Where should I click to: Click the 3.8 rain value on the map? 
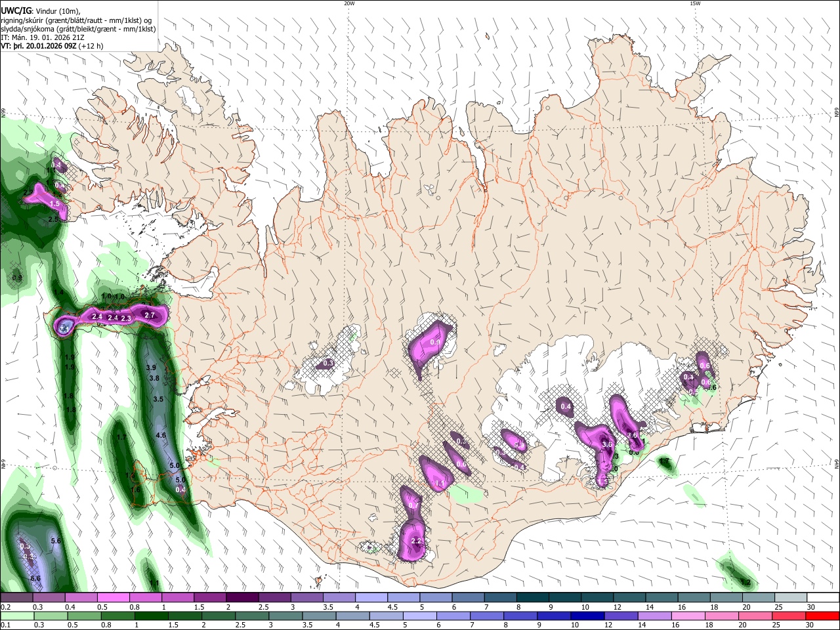click(x=154, y=378)
